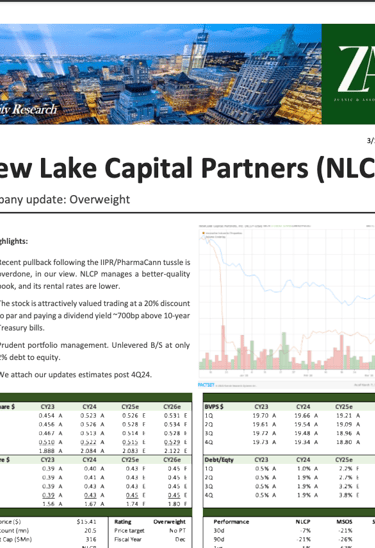Select the 0.531 cell in CY26e column
Image resolution: width=375 pixels, height=548 pixels.
pyautogui.click(x=172, y=416)
